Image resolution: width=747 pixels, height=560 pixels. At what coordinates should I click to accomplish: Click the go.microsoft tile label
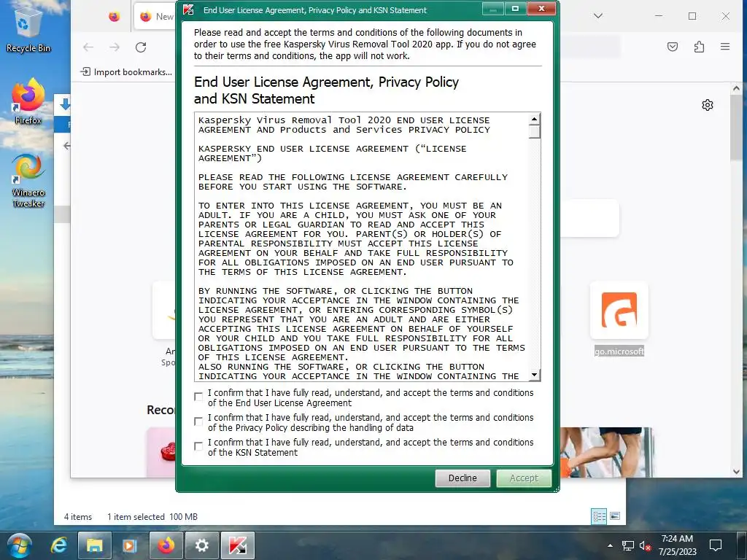tap(619, 351)
